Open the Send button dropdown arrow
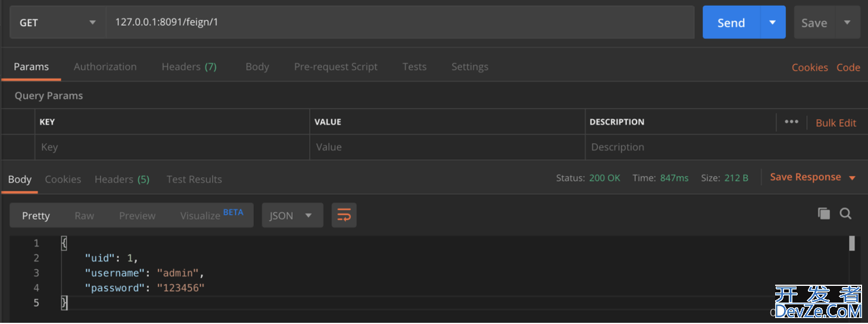This screenshot has width=868, height=324. click(773, 23)
